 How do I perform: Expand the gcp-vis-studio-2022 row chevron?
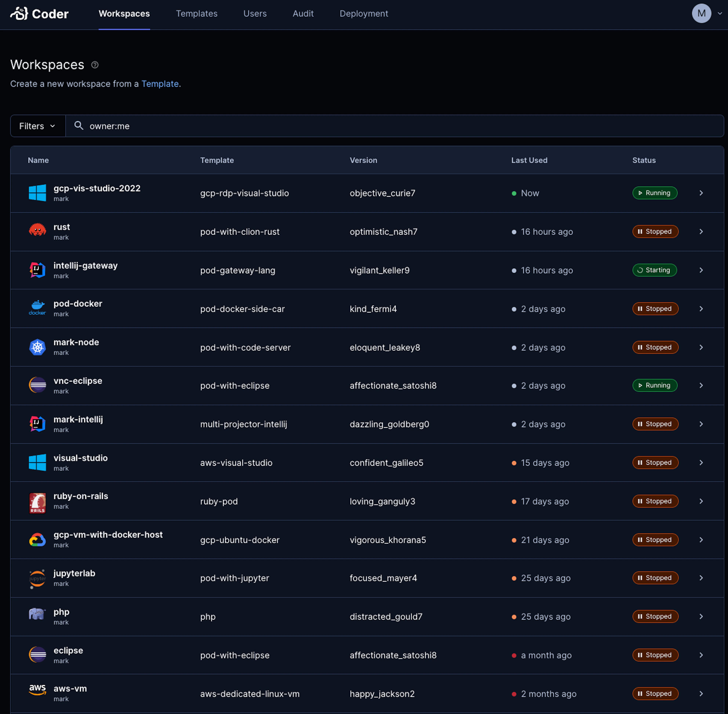(701, 193)
